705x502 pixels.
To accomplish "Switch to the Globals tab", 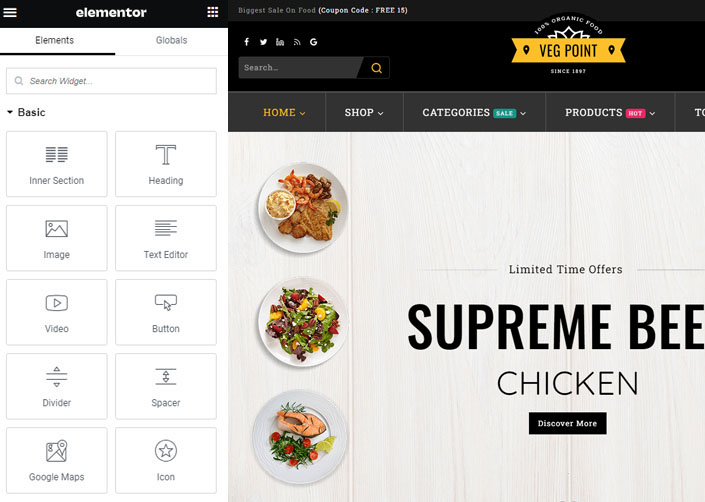I will pyautogui.click(x=171, y=40).
